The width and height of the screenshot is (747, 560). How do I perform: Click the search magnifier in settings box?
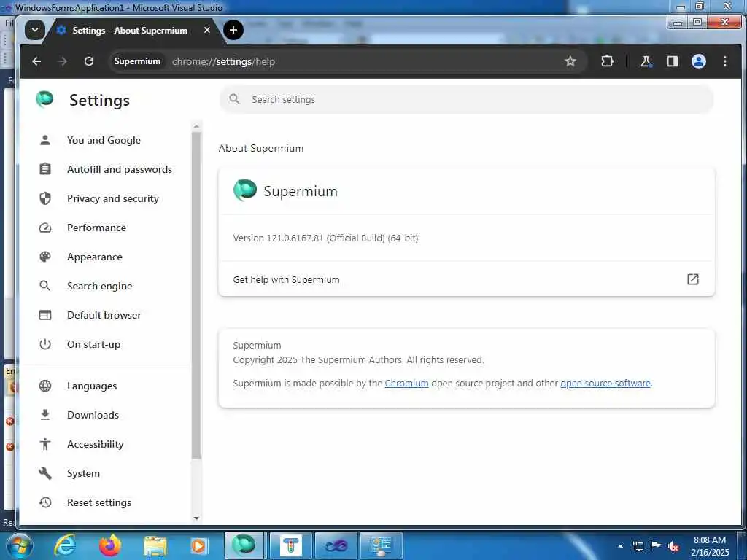pyautogui.click(x=234, y=99)
